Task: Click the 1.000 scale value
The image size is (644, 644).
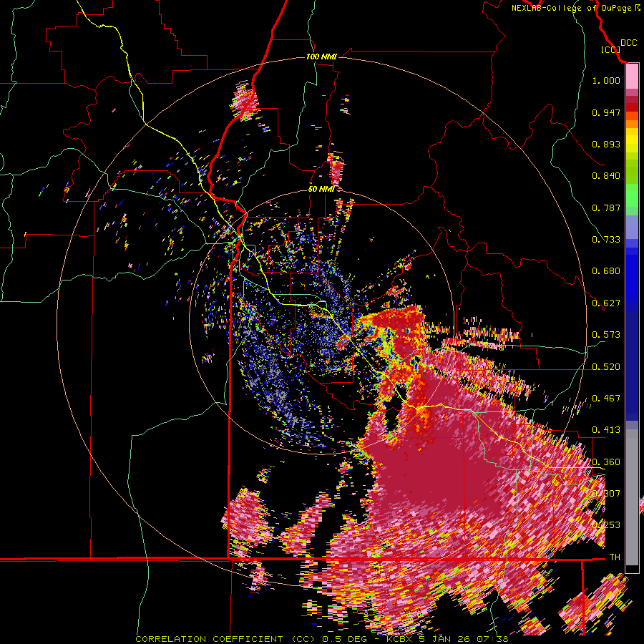Action: 606,80
